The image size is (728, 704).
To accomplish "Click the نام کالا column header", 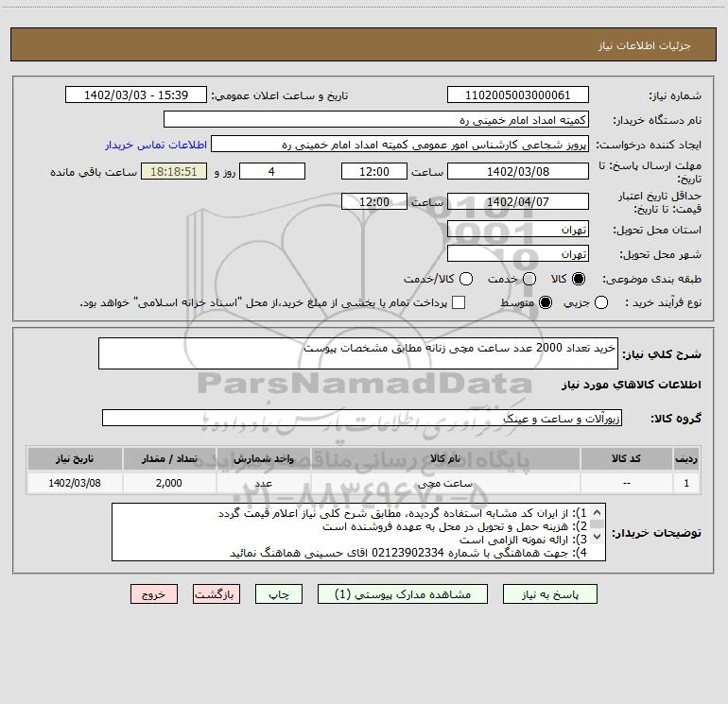I will tap(444, 458).
